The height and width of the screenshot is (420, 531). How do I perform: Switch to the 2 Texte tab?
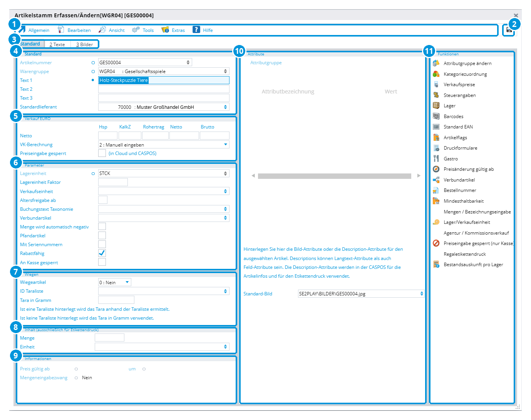tap(57, 45)
